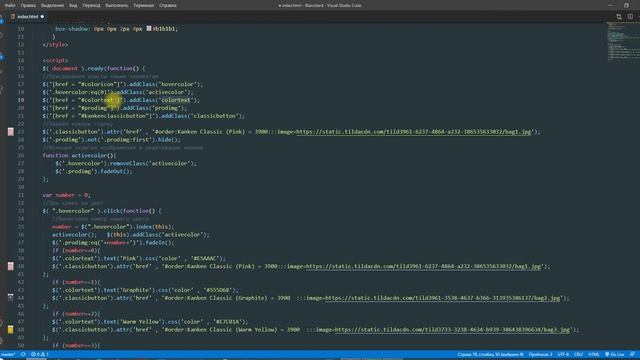Screen dimensions: 640x360
Task: Click the '#E5AAAC' color value on line 39
Action: coord(205,258)
